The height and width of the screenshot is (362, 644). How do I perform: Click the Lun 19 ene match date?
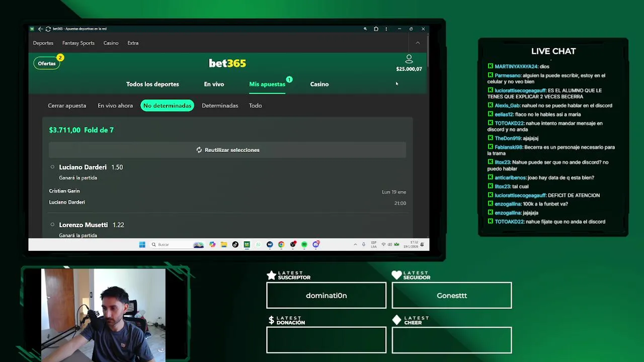tap(394, 192)
